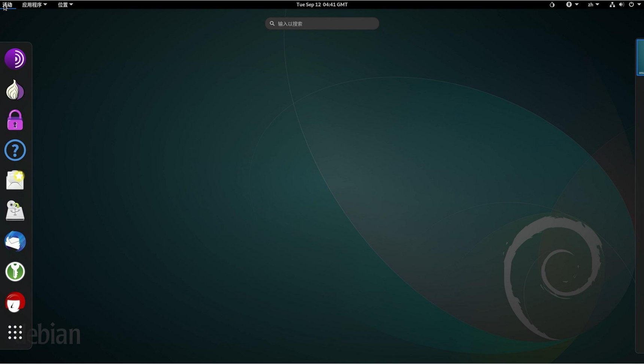Show all applications grid
The height and width of the screenshot is (364, 644).
tap(15, 333)
